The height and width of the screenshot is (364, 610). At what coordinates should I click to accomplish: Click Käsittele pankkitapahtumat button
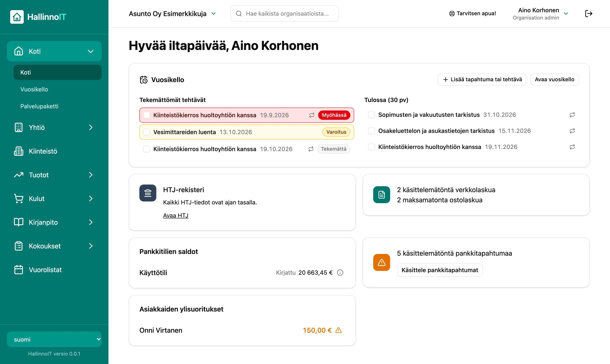point(440,270)
